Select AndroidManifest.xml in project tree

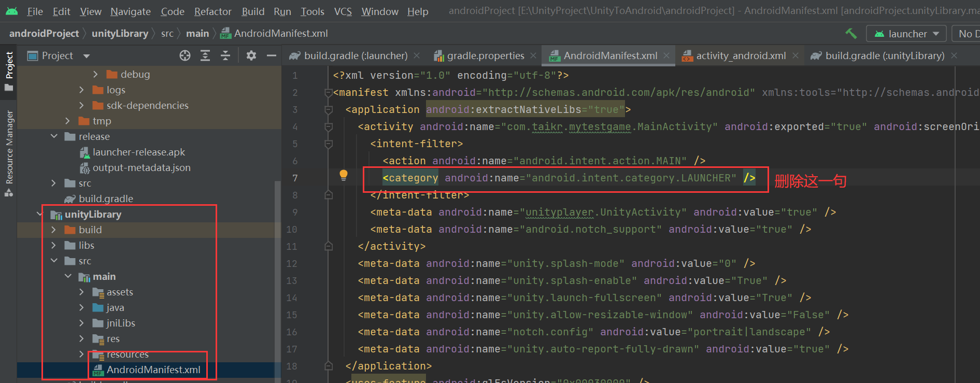153,370
